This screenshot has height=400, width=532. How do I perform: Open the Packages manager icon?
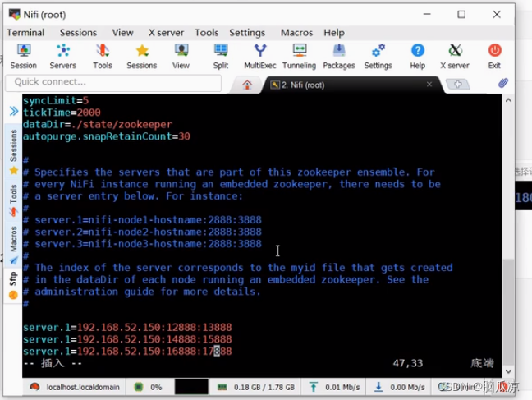point(339,56)
